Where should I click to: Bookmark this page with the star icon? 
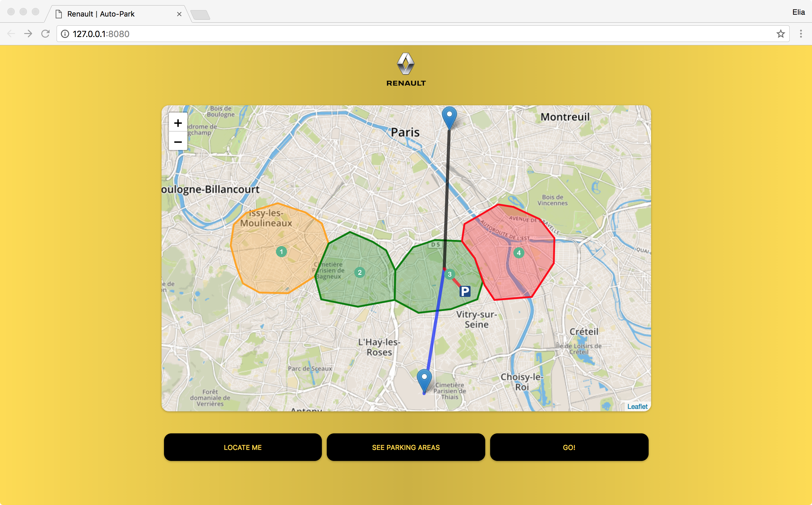pyautogui.click(x=780, y=34)
